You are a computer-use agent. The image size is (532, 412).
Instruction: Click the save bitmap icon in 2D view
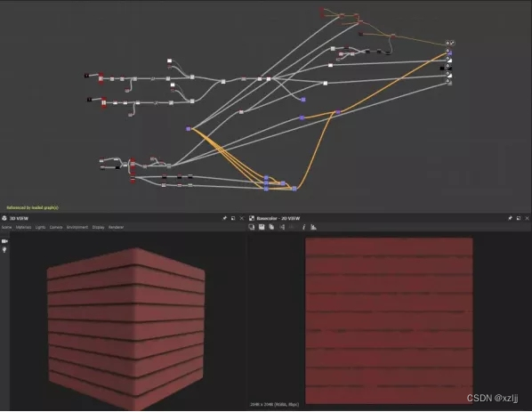[262, 227]
